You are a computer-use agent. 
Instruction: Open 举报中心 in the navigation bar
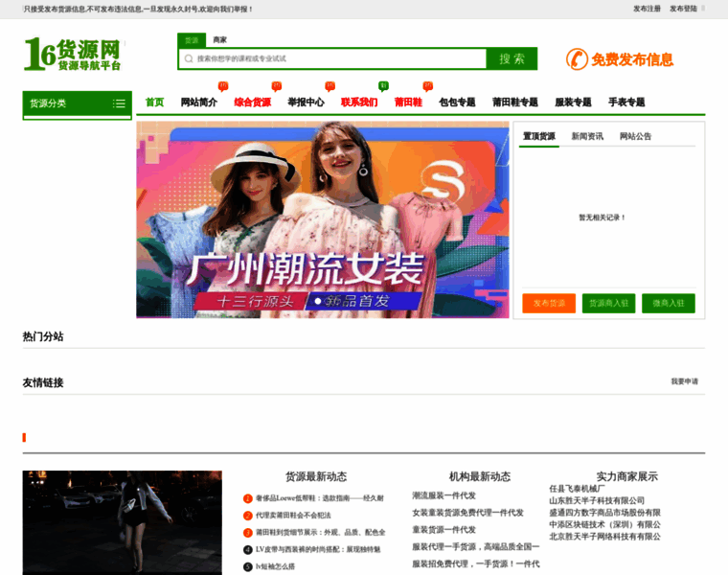pyautogui.click(x=306, y=103)
